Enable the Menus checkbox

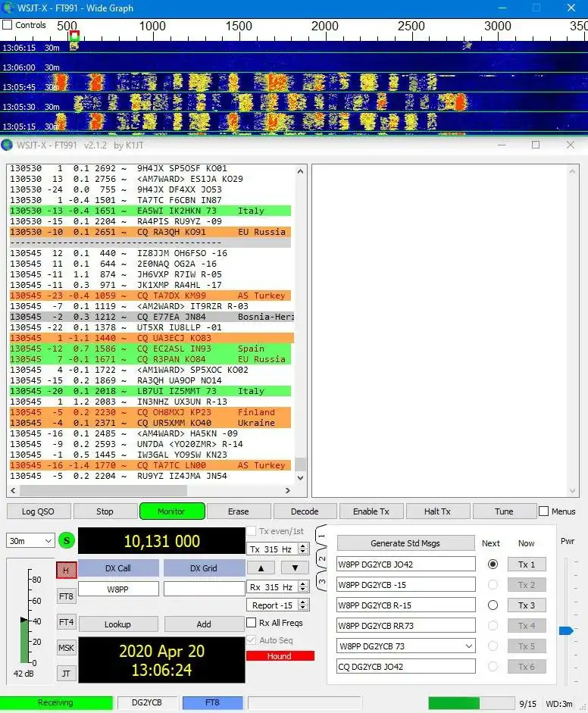pyautogui.click(x=543, y=511)
